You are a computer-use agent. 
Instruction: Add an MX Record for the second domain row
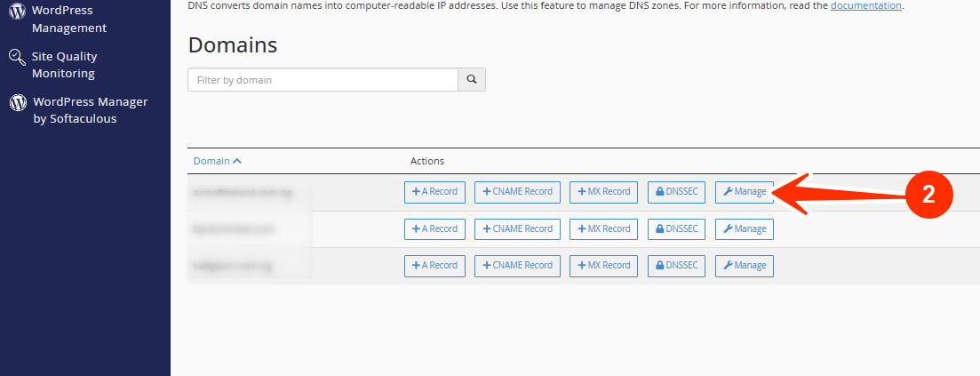pyautogui.click(x=604, y=229)
